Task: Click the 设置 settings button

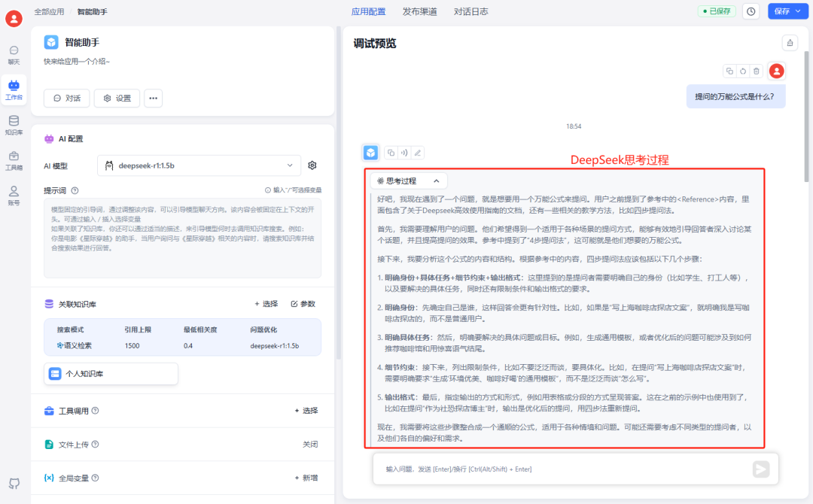Action: [117, 98]
